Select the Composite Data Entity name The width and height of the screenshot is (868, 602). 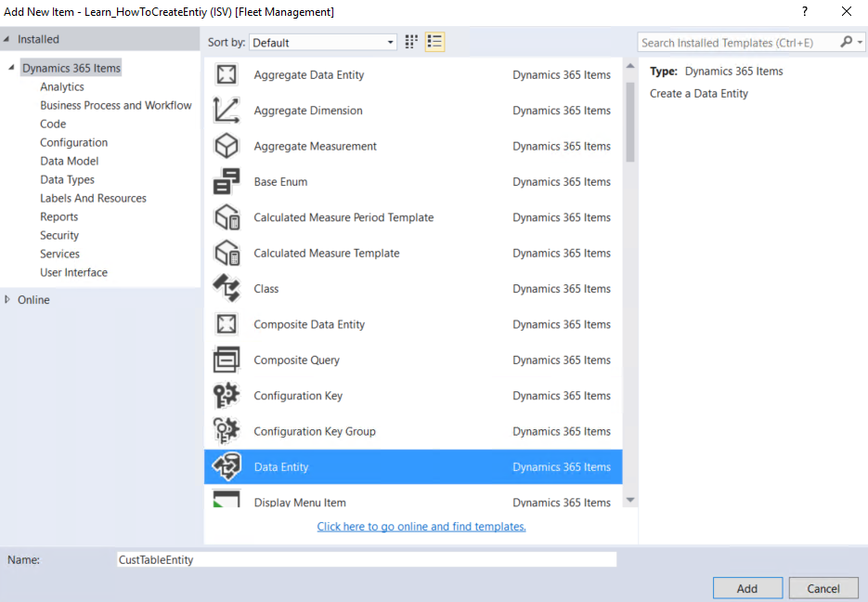point(309,324)
